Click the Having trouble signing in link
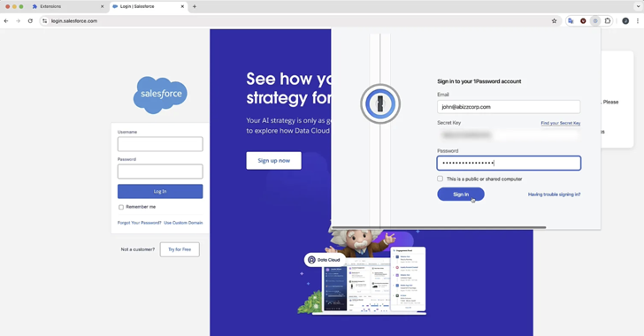This screenshot has width=644, height=336. pos(554,195)
